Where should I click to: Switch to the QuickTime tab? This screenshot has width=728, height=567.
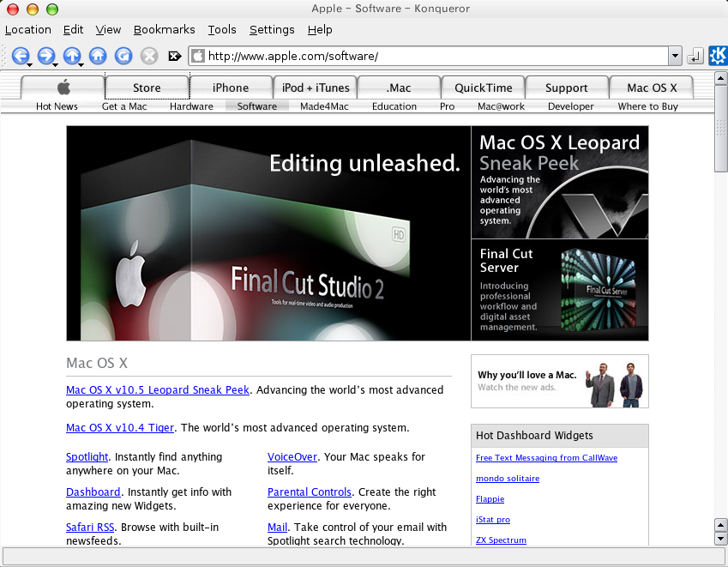484,87
